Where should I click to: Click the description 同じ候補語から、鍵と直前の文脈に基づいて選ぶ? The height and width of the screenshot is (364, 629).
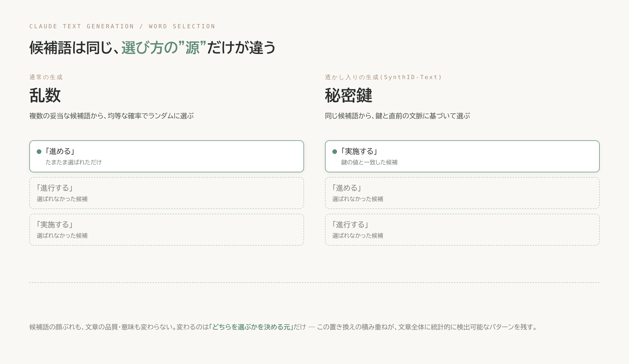(x=398, y=116)
